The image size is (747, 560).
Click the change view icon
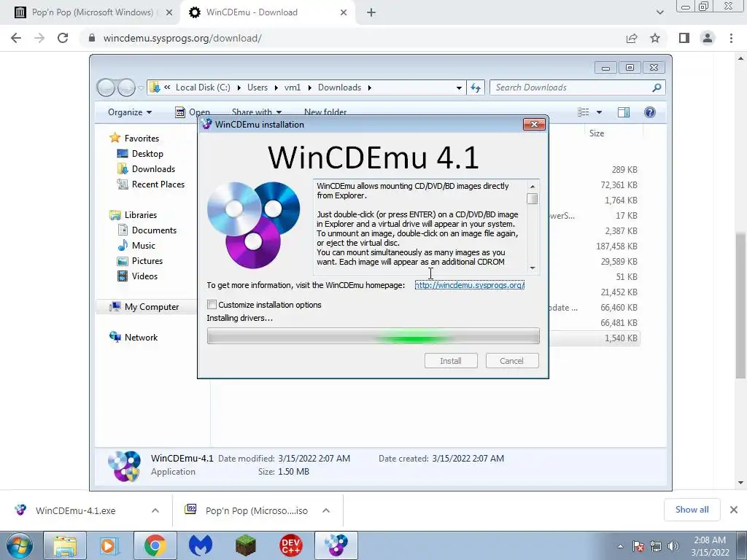point(583,112)
